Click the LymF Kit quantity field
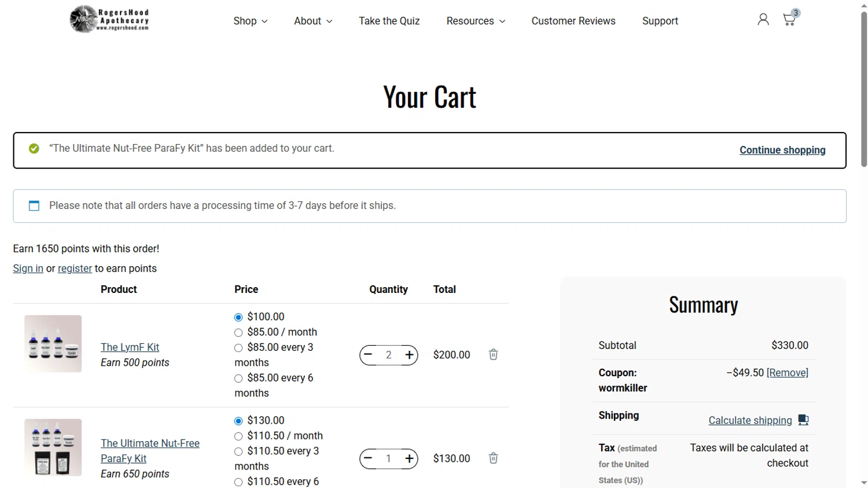868x488 pixels. [x=388, y=354]
